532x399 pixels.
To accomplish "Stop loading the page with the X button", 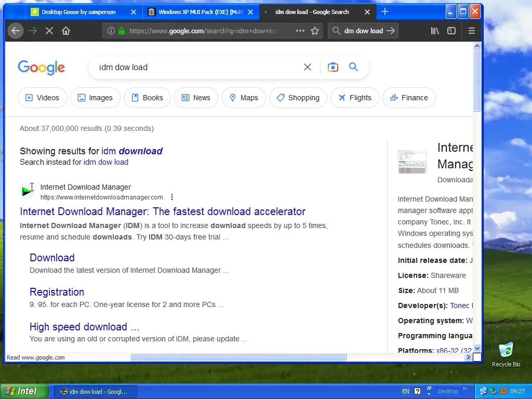I will pos(49,31).
